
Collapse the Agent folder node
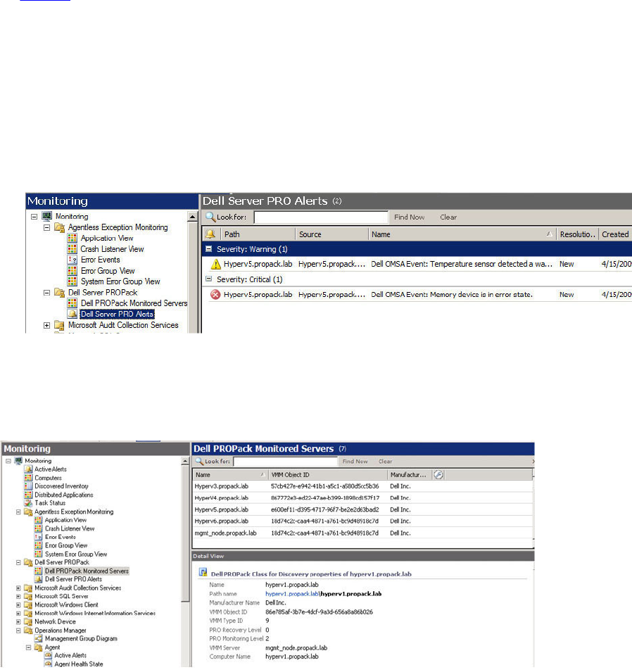click(28, 647)
